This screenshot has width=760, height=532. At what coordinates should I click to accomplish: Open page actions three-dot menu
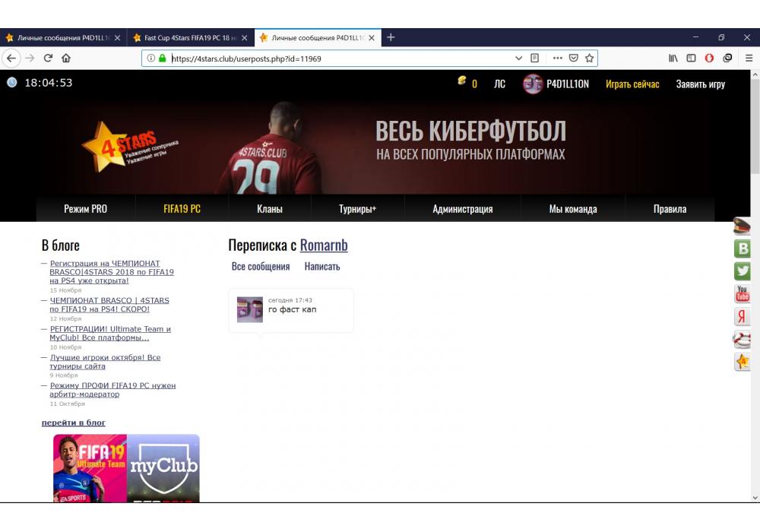tap(557, 59)
